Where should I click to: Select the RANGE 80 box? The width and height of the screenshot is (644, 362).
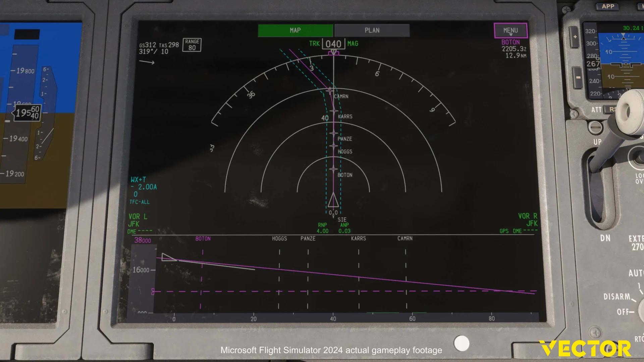192,45
